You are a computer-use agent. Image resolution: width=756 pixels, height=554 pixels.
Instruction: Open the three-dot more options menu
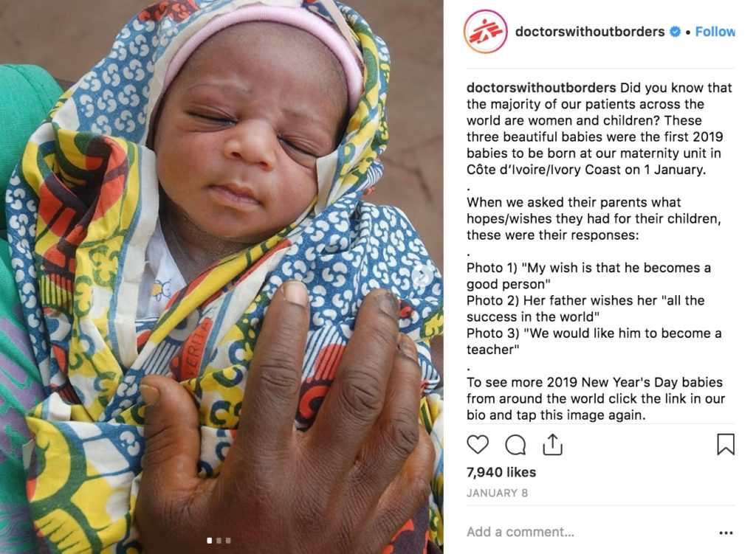tap(726, 533)
